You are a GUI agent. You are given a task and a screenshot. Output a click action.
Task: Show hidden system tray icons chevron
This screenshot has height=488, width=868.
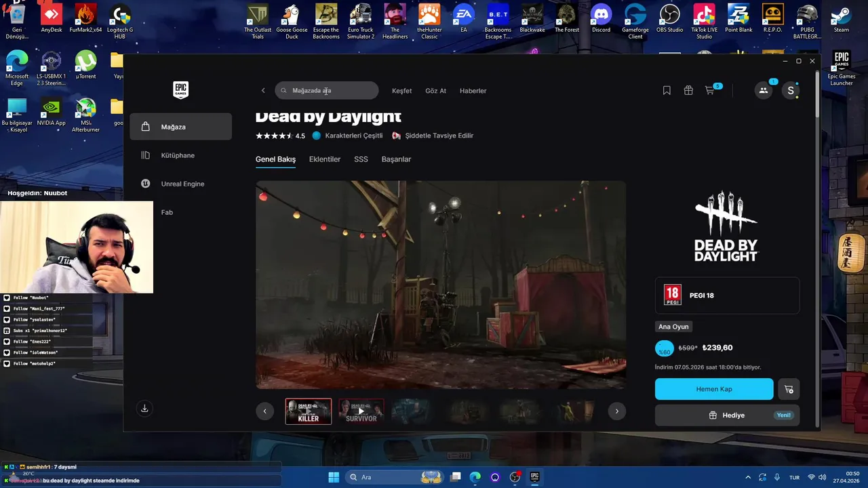tap(748, 477)
